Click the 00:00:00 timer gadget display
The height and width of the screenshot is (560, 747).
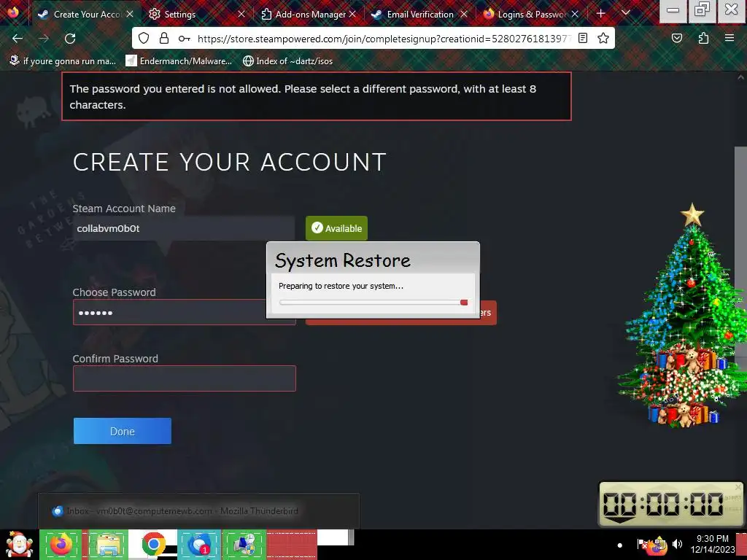click(662, 504)
